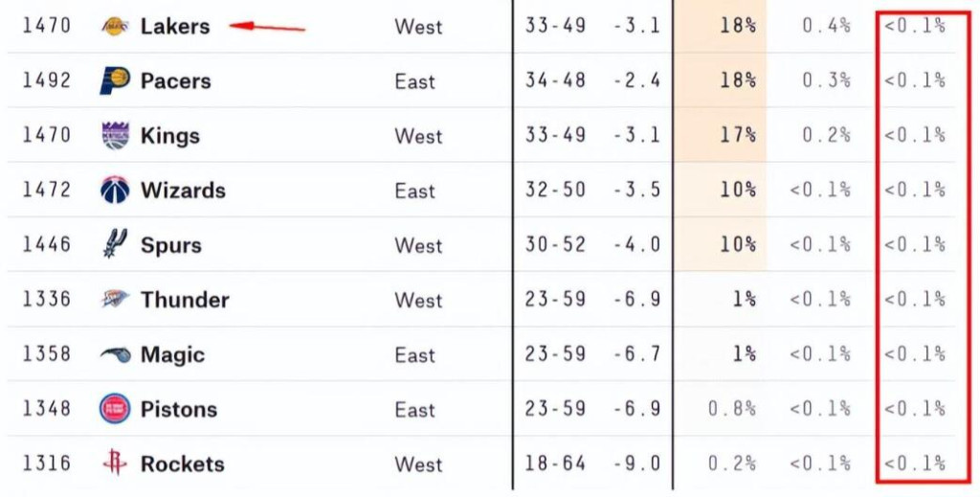Click the Lakers 0.4% finals chance
The height and width of the screenshot is (497, 980).
point(826,26)
